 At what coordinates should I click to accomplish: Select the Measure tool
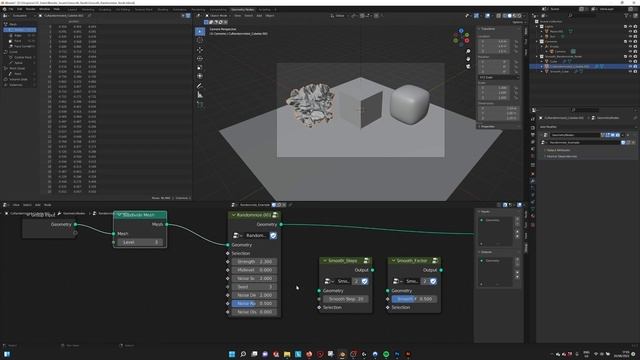click(200, 95)
